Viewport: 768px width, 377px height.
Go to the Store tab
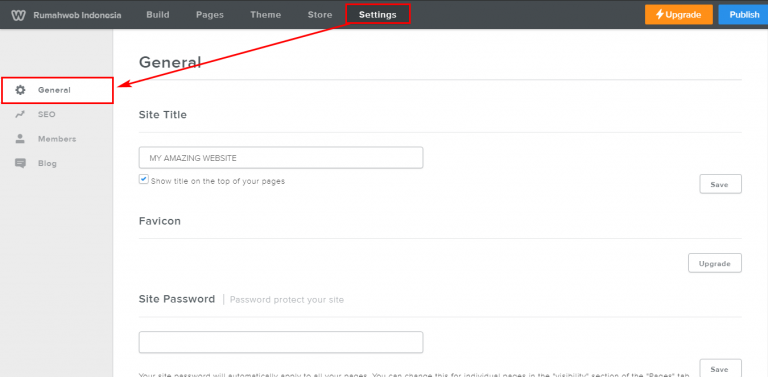320,15
